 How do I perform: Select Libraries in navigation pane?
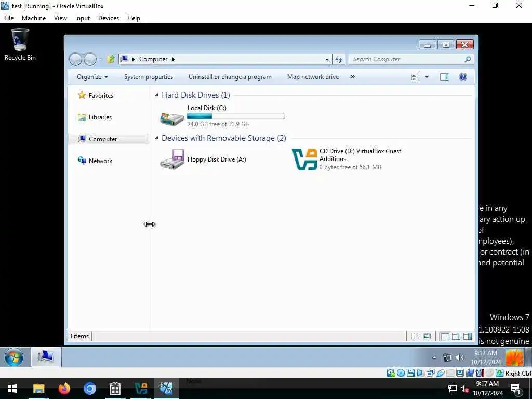coord(95,117)
